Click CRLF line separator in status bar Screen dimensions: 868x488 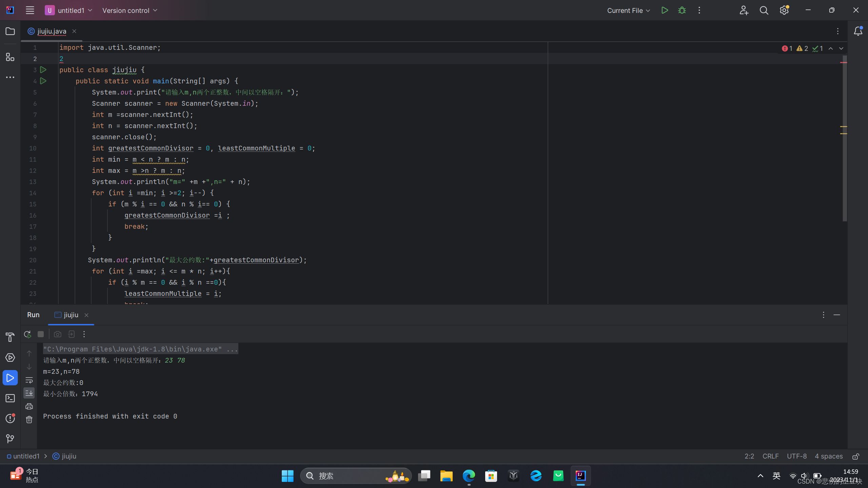(770, 456)
